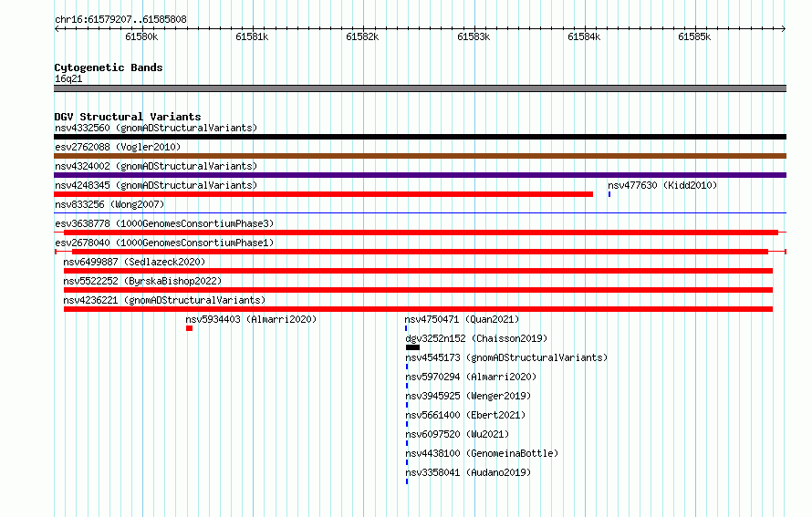Select the purple nsv4324002 variant bar

tap(420, 175)
